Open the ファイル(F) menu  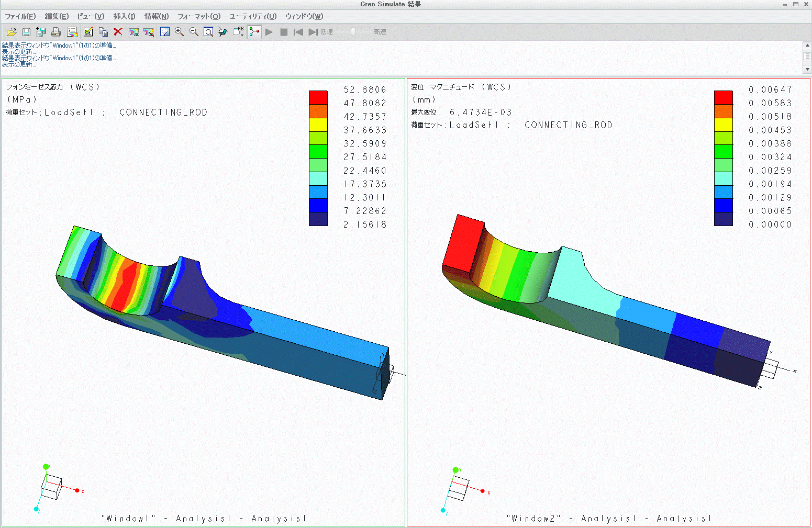(20, 17)
